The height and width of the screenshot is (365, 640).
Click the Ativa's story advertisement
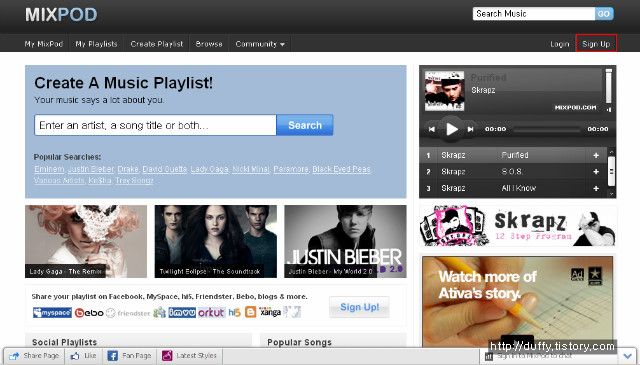[x=518, y=301]
